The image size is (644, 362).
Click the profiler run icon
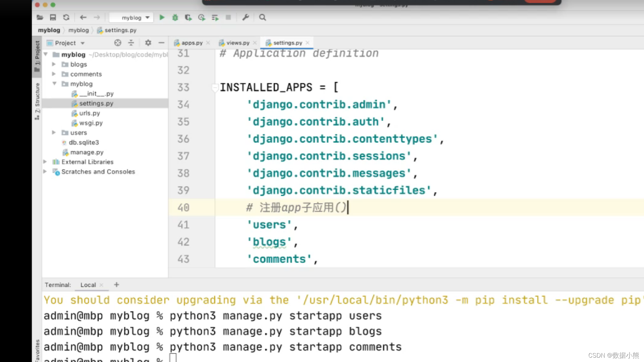point(202,17)
